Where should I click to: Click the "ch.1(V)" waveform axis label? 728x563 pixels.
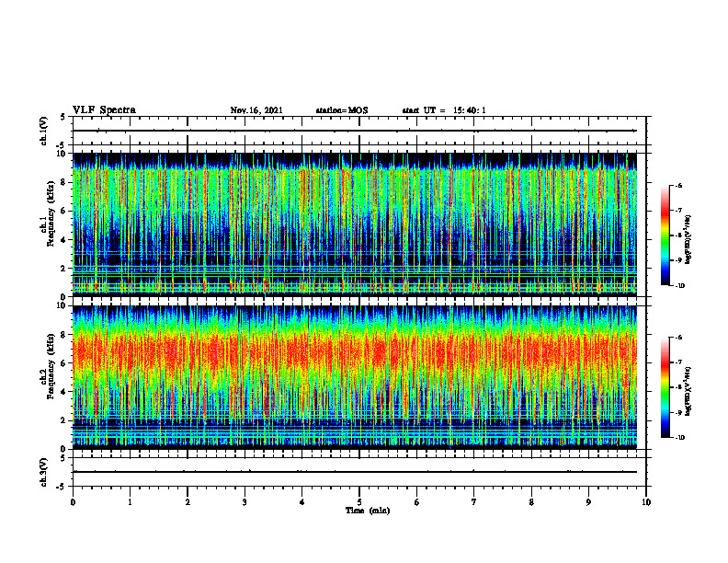[x=43, y=131]
